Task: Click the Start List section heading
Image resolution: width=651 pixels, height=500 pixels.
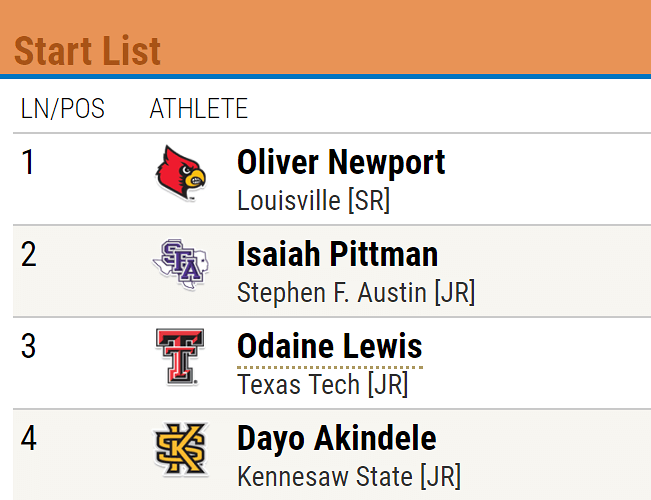Action: pos(87,51)
